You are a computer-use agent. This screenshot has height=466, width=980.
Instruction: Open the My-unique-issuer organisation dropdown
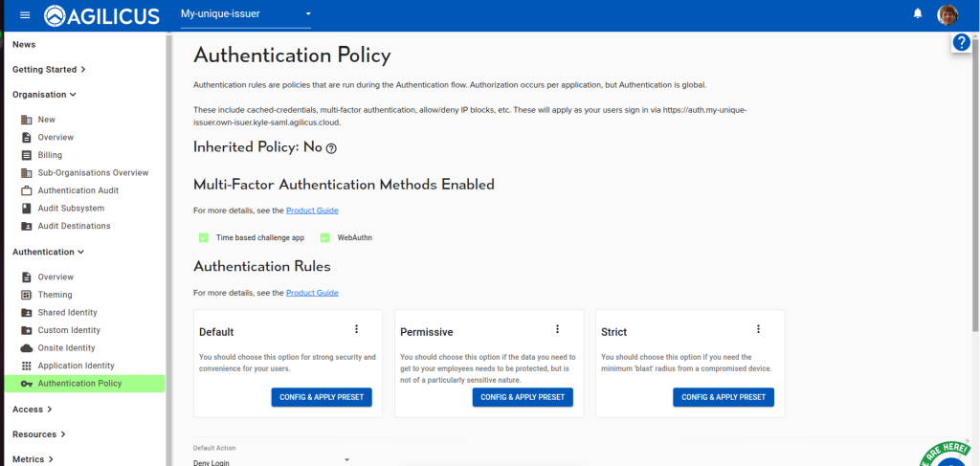(246, 14)
